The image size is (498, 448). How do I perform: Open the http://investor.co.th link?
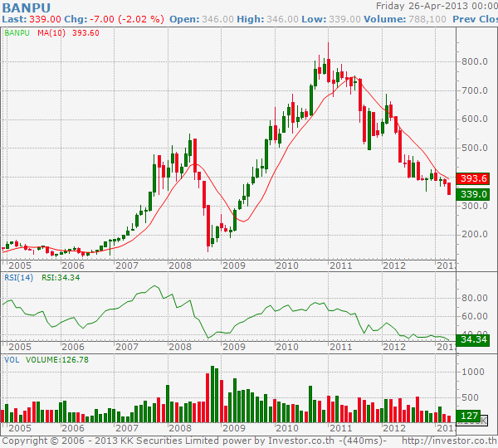click(x=449, y=441)
